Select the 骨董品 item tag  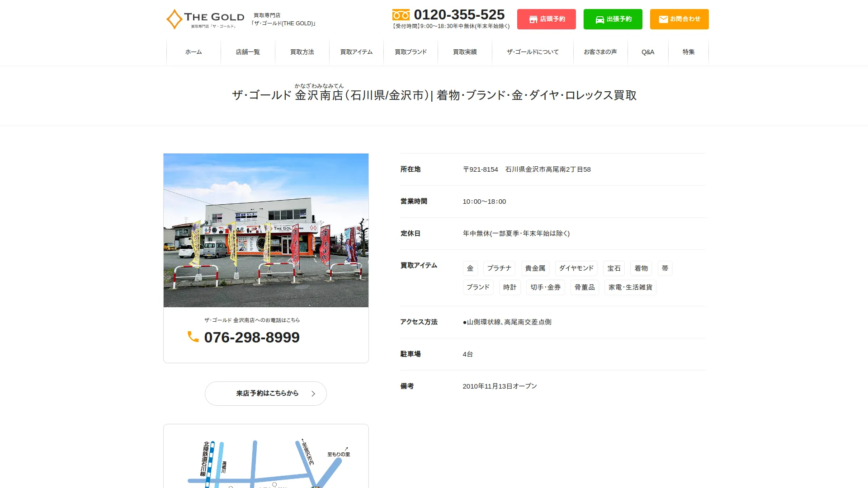pyautogui.click(x=585, y=287)
